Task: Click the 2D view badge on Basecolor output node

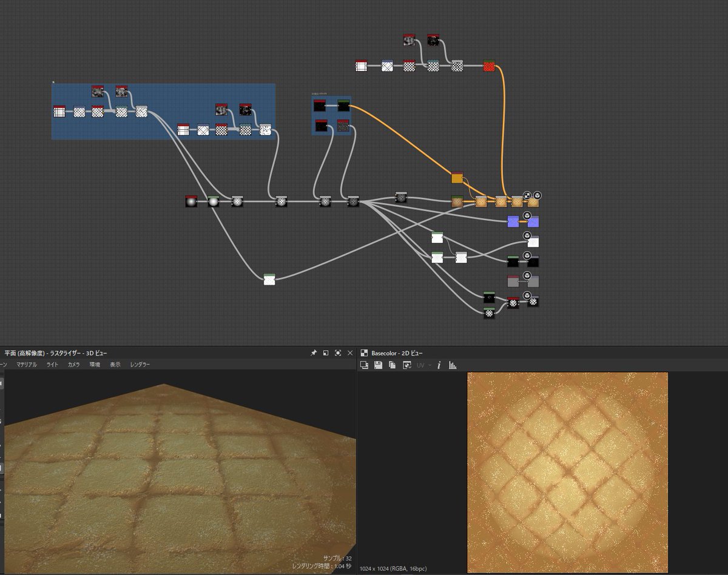Action: click(x=527, y=195)
